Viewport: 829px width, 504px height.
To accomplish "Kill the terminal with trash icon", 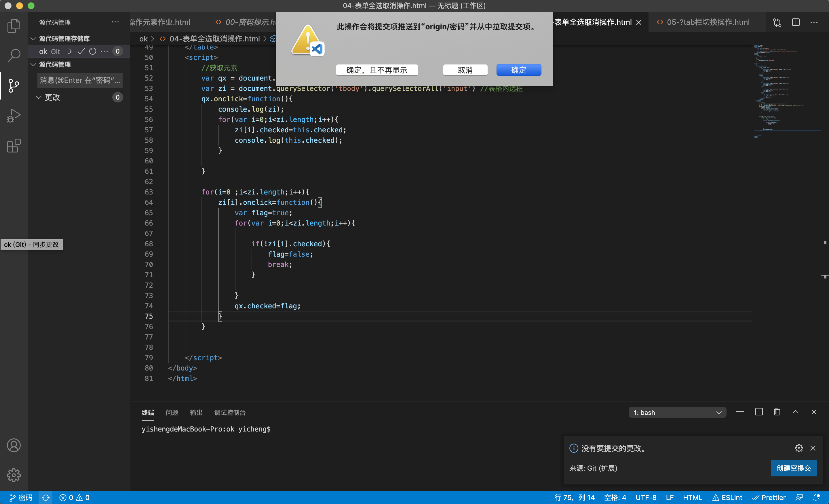I will point(777,412).
